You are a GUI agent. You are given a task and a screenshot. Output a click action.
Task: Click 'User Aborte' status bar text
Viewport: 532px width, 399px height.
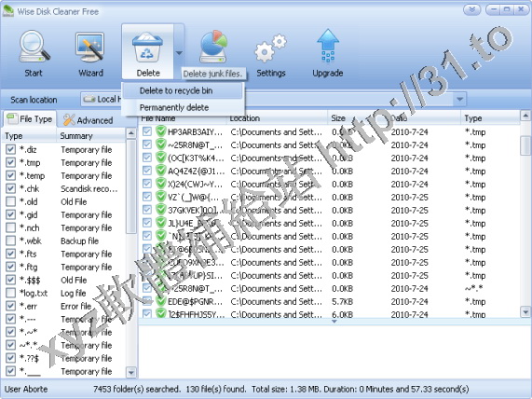(x=26, y=389)
